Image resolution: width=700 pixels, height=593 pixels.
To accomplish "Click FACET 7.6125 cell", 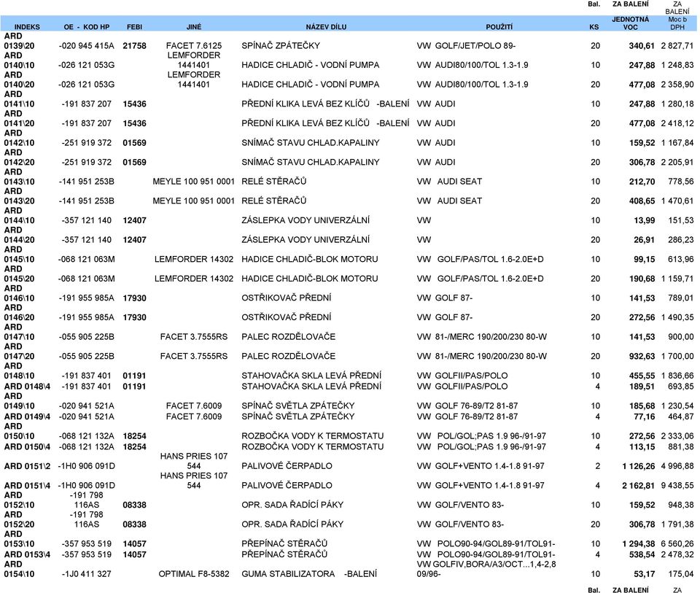I will (194, 45).
